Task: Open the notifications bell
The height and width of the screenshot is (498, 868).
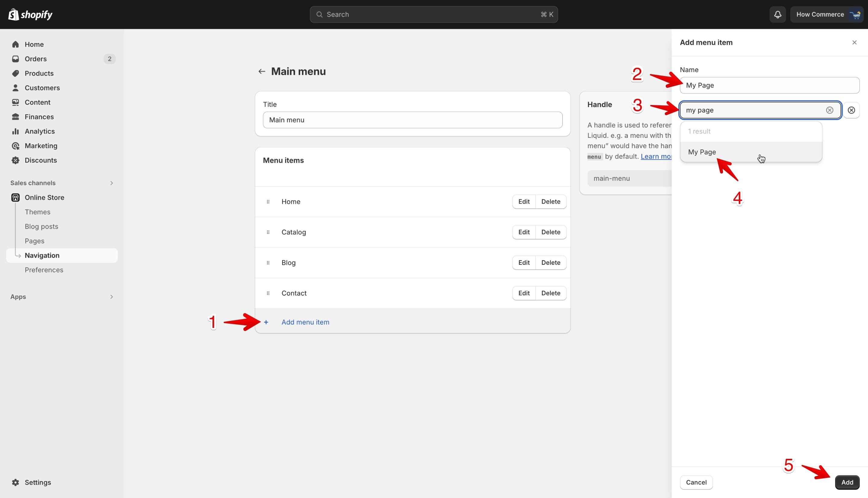Action: click(778, 14)
